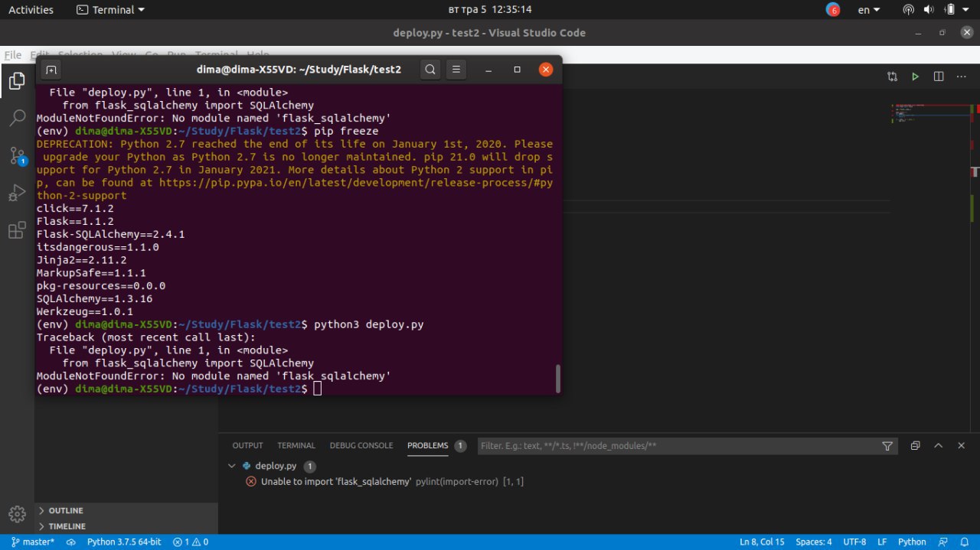Click the error icon on import-error row
980x550 pixels.
pos(251,482)
